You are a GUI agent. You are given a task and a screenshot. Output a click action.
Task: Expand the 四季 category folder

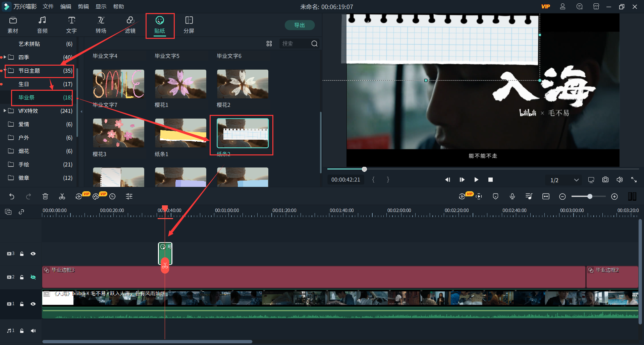point(5,57)
